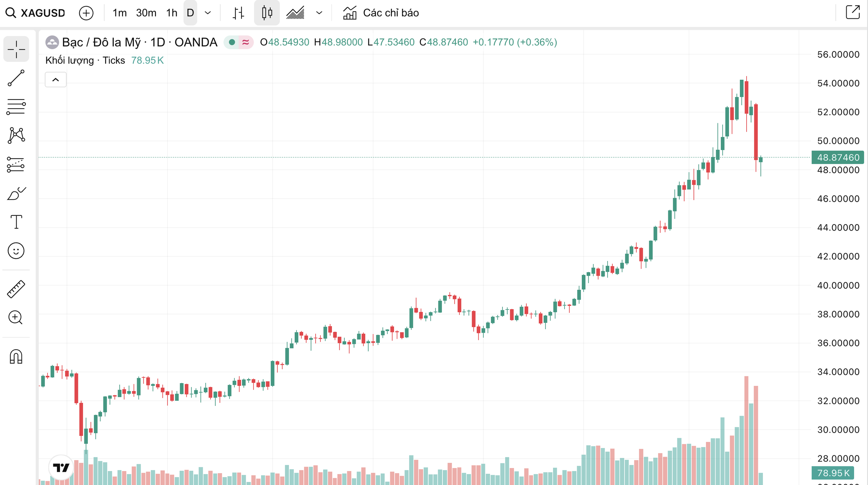The width and height of the screenshot is (868, 485).
Task: Activate the ruler measure tool
Action: tap(16, 289)
